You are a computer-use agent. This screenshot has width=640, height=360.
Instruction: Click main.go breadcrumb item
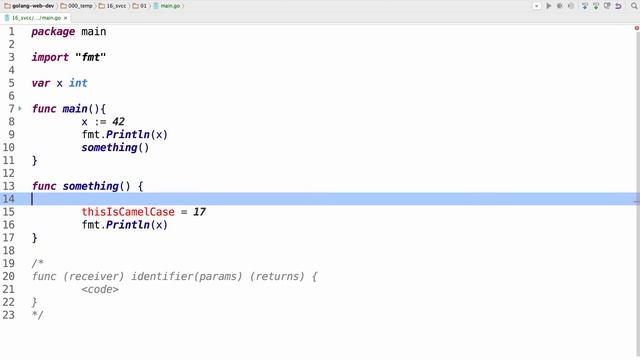pyautogui.click(x=167, y=6)
